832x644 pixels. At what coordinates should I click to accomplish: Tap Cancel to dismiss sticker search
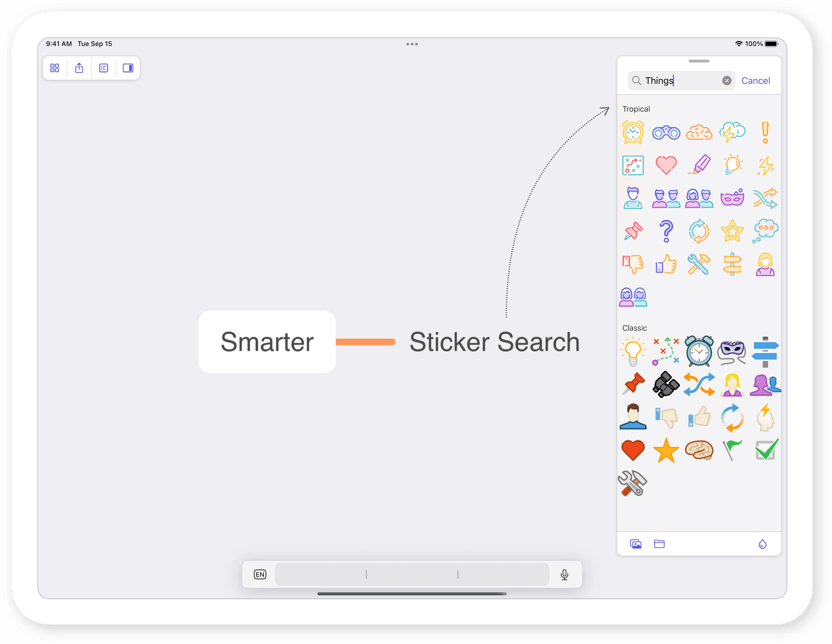pyautogui.click(x=756, y=81)
